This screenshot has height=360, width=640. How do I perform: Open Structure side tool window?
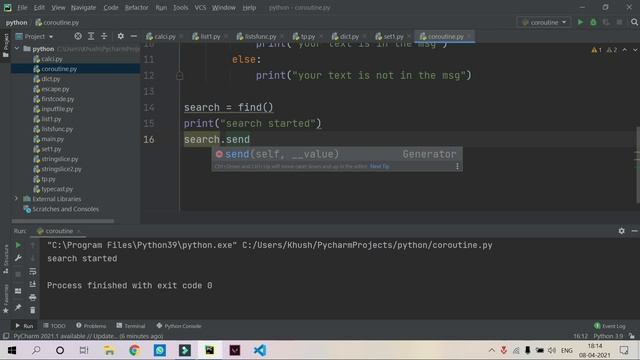pos(6,259)
